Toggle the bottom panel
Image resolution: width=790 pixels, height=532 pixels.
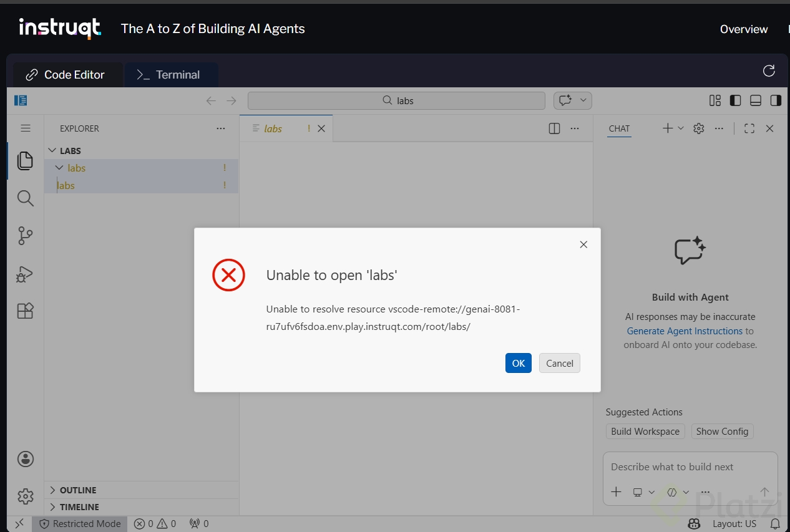click(755, 100)
